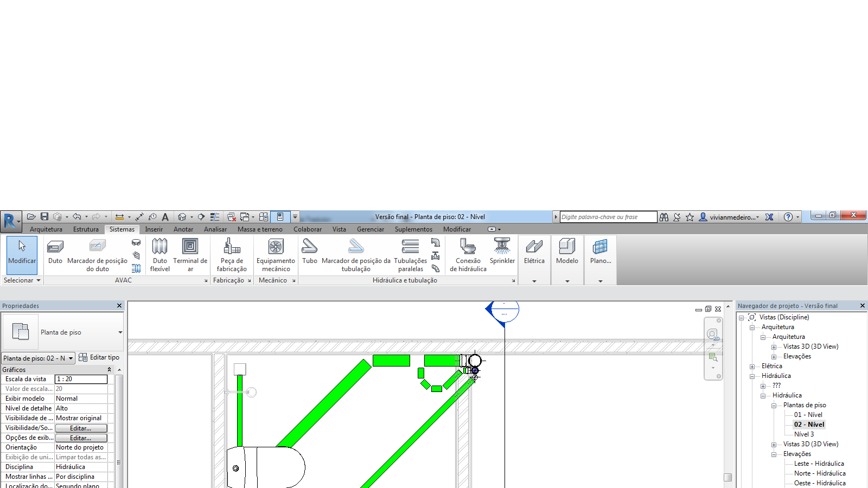Activate the Tubo pipe tool

tap(310, 252)
